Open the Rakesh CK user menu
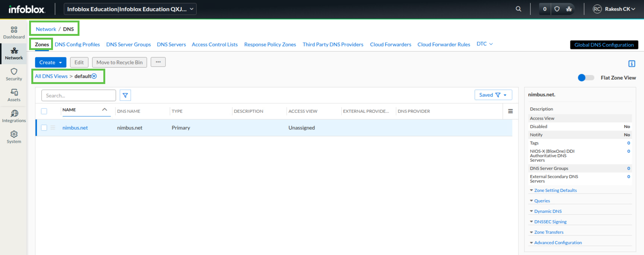The image size is (644, 255). click(x=620, y=9)
